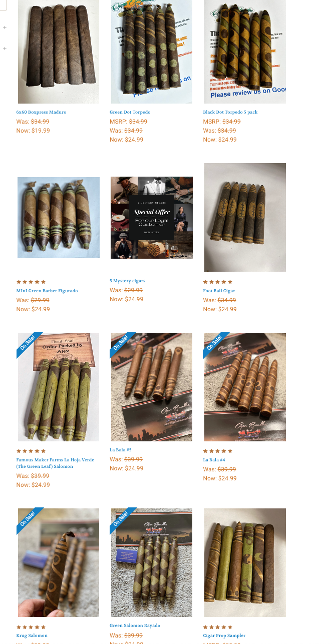Open the Cigar Prop Sampler product link

click(224, 635)
